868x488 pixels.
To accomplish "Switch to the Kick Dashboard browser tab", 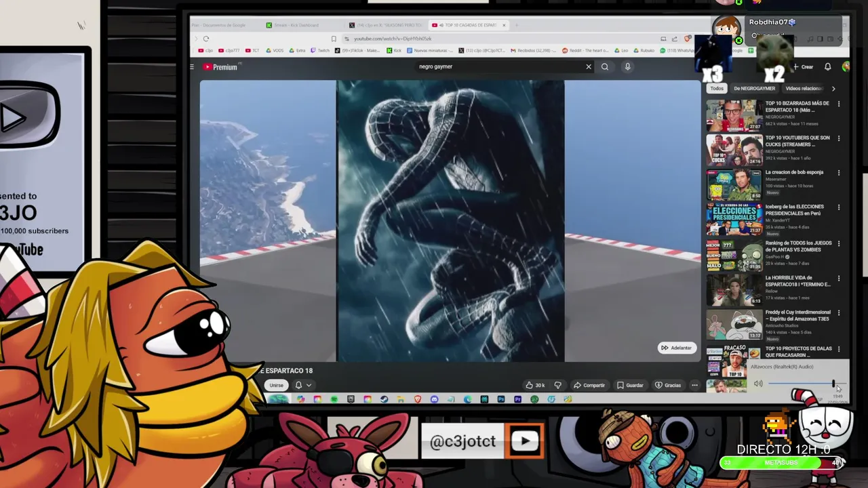I will [x=293, y=25].
